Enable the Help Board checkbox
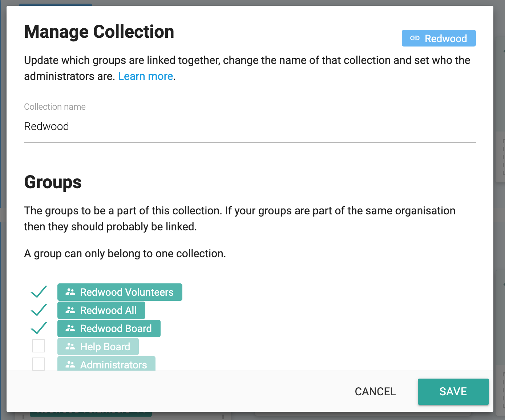Image resolution: width=505 pixels, height=420 pixels. click(39, 346)
